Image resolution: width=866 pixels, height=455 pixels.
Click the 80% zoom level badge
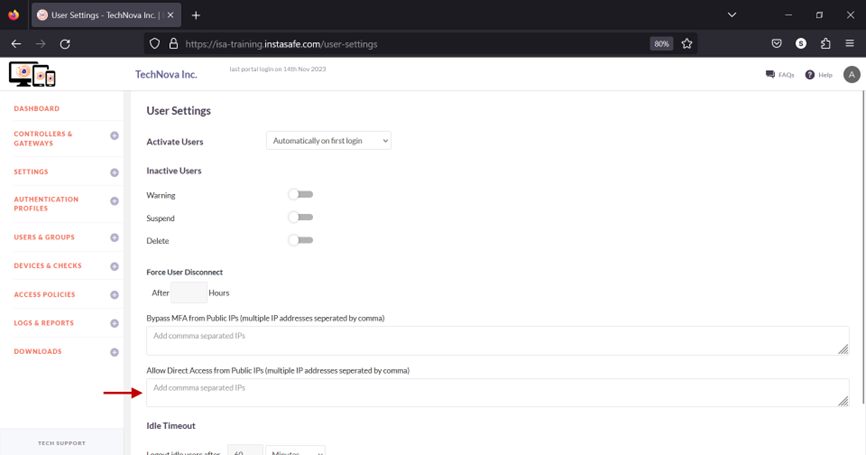[661, 44]
